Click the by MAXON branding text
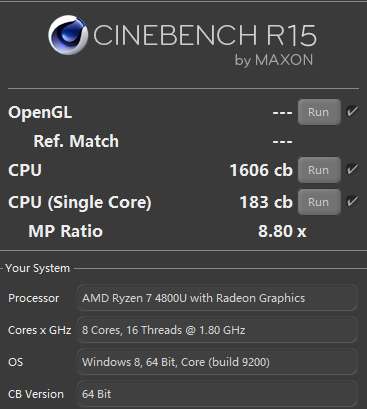 tap(274, 60)
